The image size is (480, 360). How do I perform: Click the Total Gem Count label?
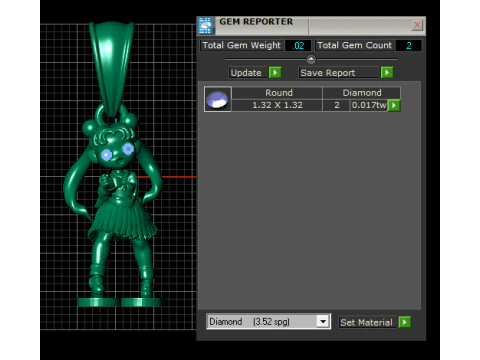pos(355,45)
